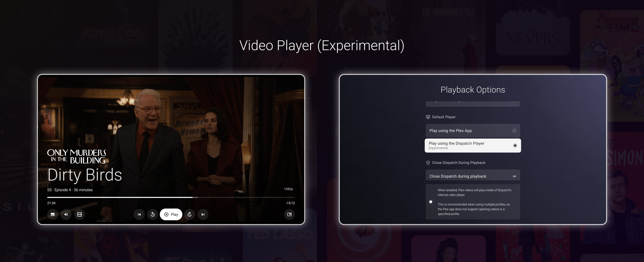Click the elapsed time 21:34
The height and width of the screenshot is (262, 644).
pos(51,203)
